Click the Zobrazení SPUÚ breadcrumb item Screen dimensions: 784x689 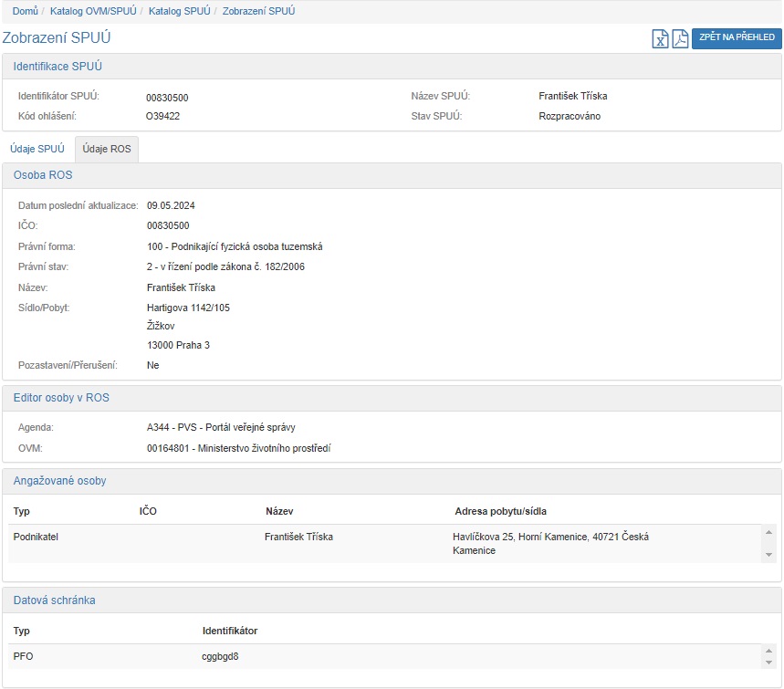(x=258, y=11)
